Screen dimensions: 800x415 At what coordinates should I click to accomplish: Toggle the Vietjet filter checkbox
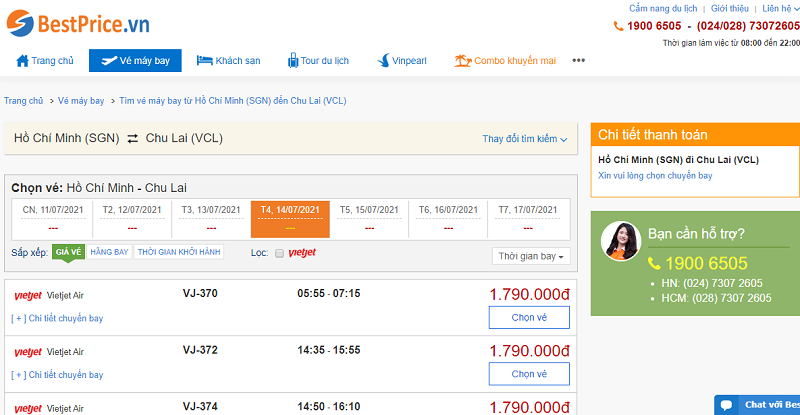(x=279, y=253)
